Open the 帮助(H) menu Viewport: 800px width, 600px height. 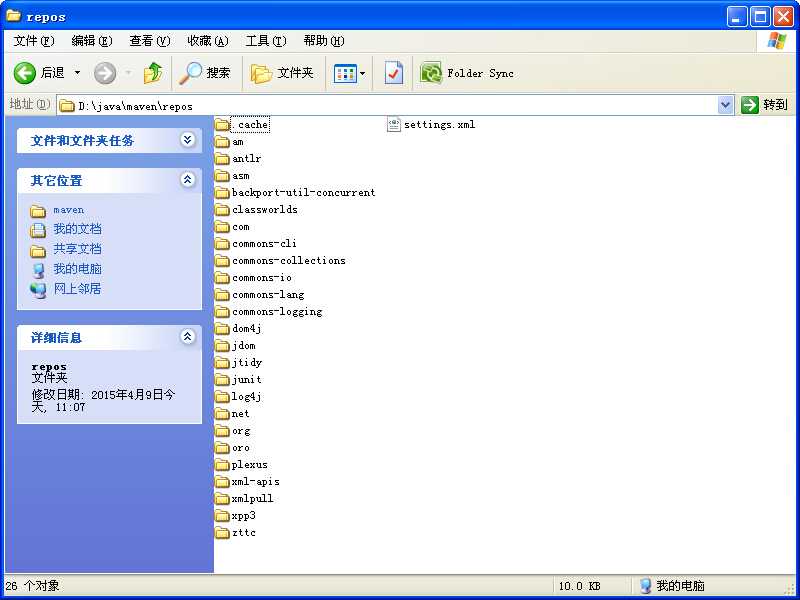click(324, 41)
